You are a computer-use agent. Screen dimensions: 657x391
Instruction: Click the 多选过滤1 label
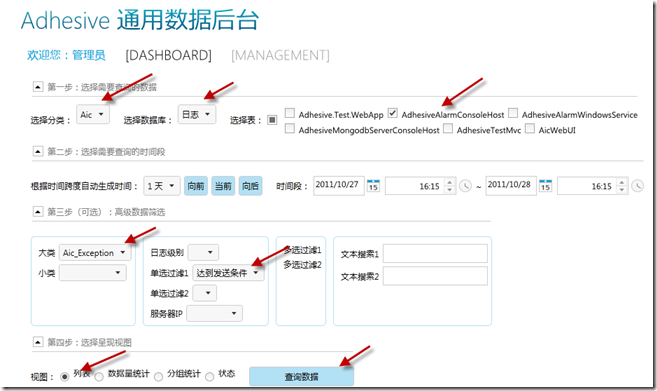(302, 250)
